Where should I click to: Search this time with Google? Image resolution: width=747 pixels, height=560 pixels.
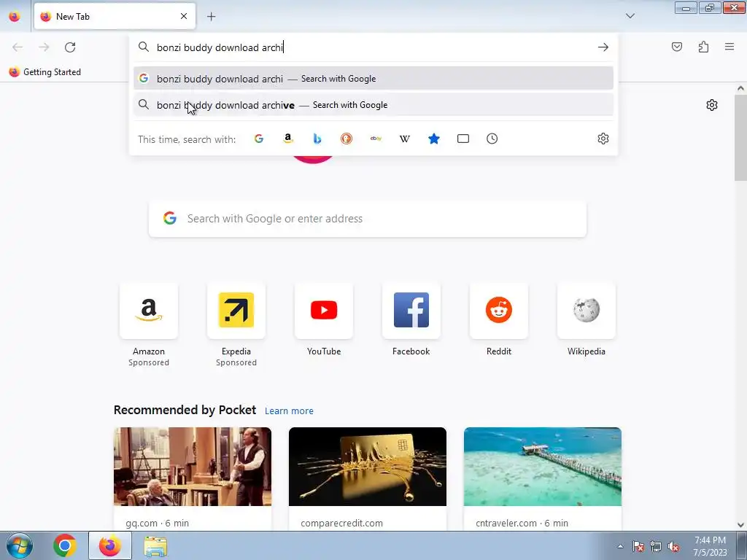coord(259,139)
